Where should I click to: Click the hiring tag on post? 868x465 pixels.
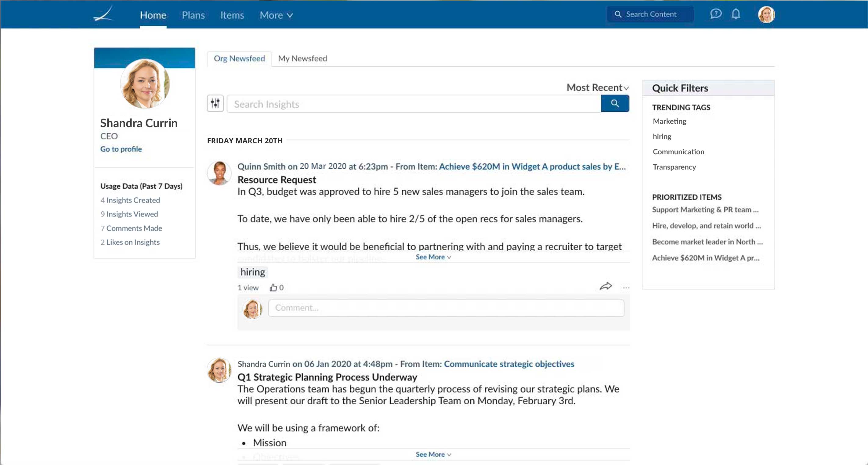(x=252, y=272)
